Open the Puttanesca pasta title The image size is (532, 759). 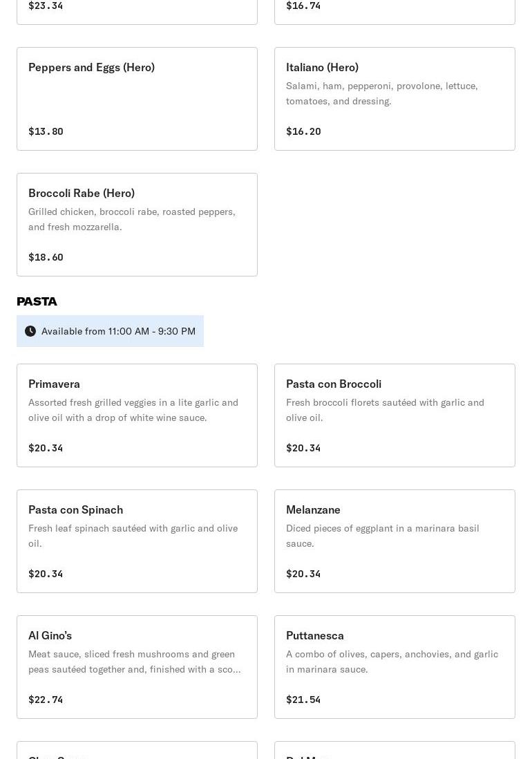pyautogui.click(x=315, y=635)
